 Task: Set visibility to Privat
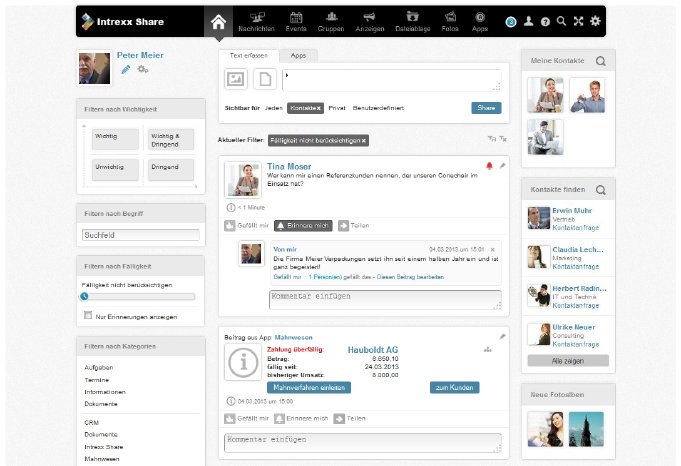pyautogui.click(x=337, y=108)
